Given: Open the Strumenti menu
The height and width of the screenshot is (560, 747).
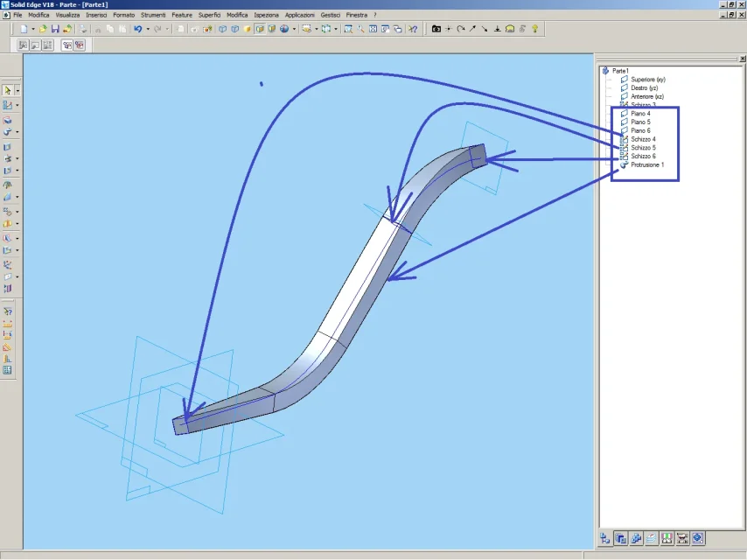Looking at the screenshot, I should (153, 15).
